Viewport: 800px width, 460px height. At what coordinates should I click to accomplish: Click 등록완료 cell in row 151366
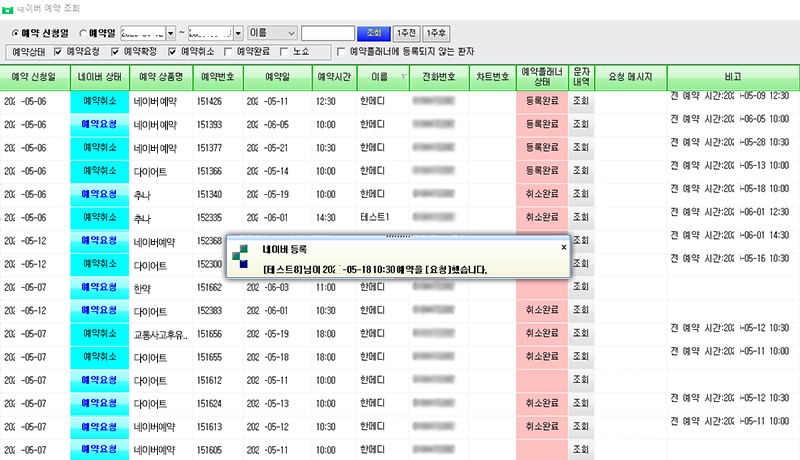542,171
